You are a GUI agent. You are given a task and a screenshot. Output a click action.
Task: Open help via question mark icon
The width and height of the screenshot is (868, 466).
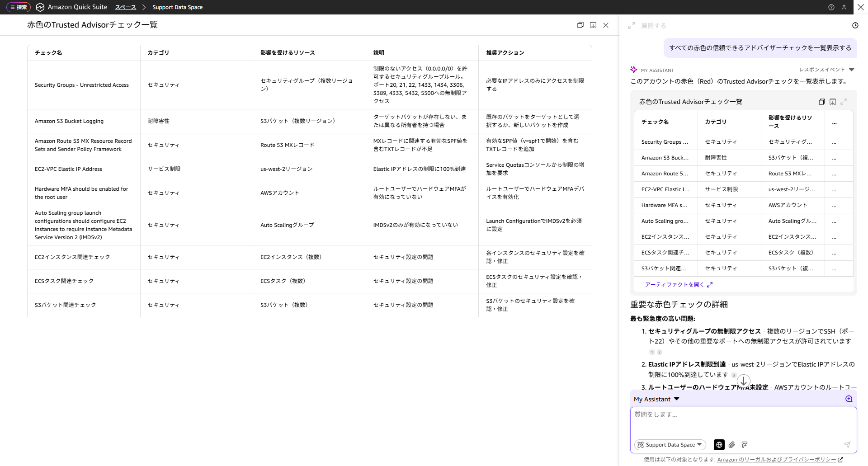[831, 7]
